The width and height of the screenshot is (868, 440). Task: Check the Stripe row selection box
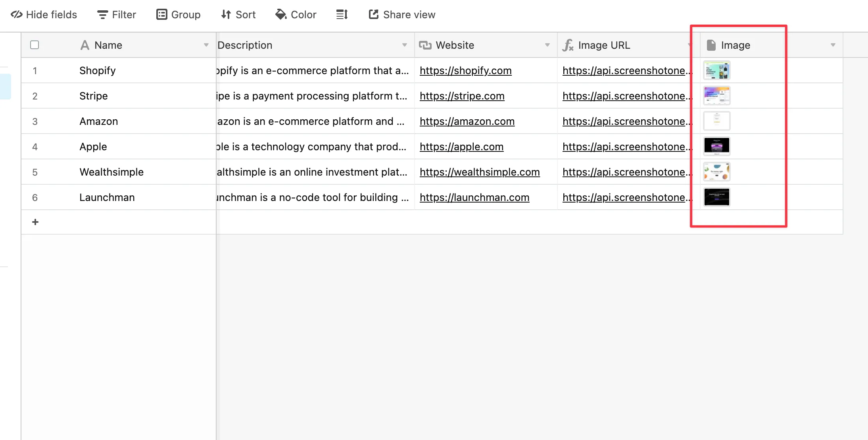[x=35, y=96]
